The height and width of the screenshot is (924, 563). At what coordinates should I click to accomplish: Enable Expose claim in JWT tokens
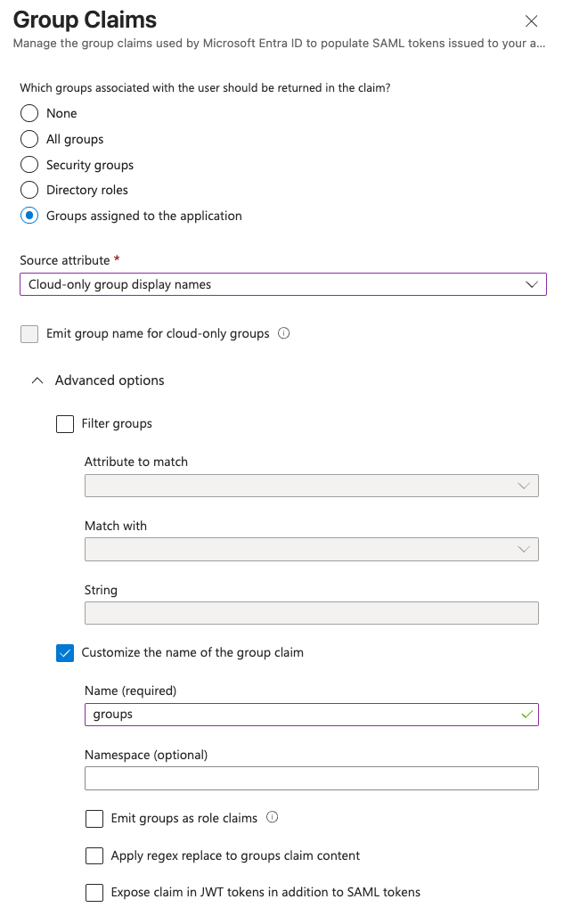coord(94,892)
